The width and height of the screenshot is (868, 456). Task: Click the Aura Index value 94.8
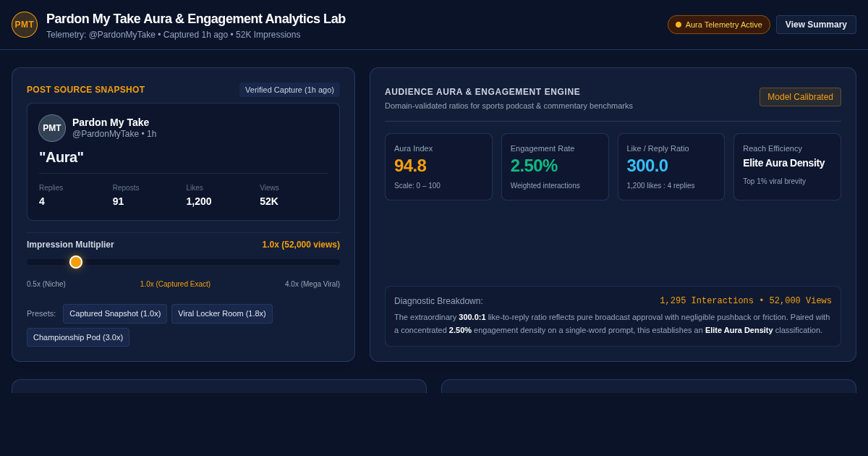click(410, 166)
